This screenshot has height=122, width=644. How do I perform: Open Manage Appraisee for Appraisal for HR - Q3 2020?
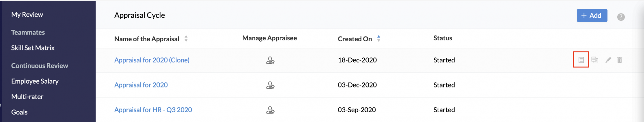click(x=270, y=110)
